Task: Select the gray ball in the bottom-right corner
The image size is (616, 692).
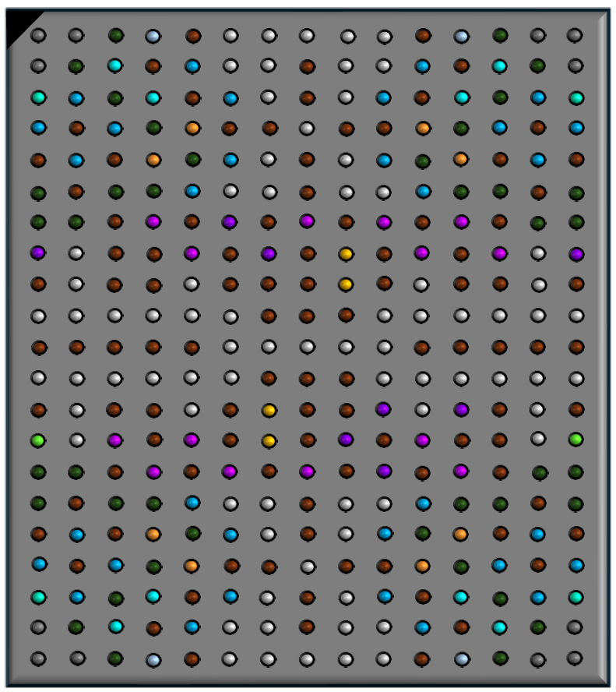Action: coord(575,658)
